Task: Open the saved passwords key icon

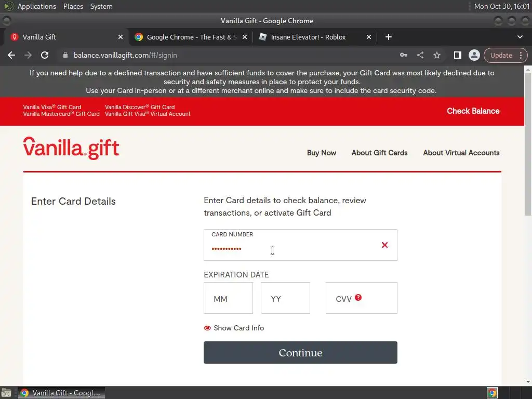Action: coord(403,55)
